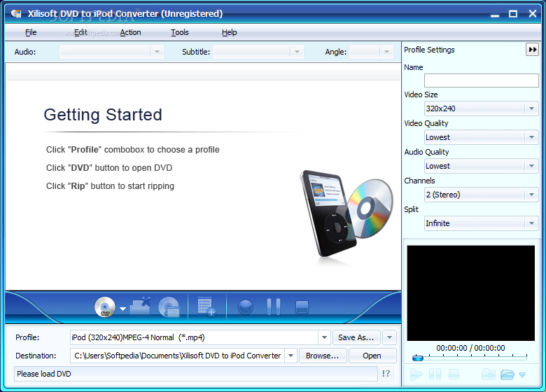The width and height of the screenshot is (546, 392).
Task: Open the DVD button's dropdown arrow
Action: pyautogui.click(x=122, y=309)
